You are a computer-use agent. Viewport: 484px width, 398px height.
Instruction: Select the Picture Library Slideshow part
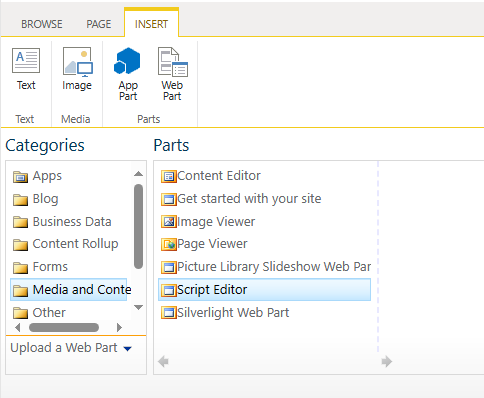(266, 267)
